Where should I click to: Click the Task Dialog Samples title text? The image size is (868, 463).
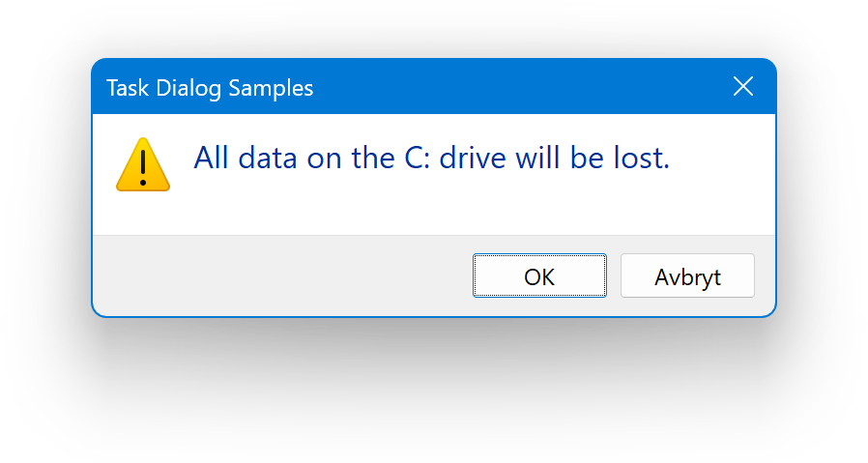click(x=210, y=89)
